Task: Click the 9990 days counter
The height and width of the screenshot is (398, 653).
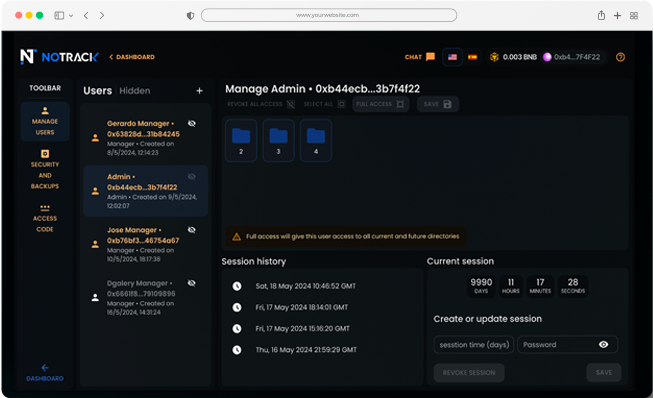Action: [481, 286]
